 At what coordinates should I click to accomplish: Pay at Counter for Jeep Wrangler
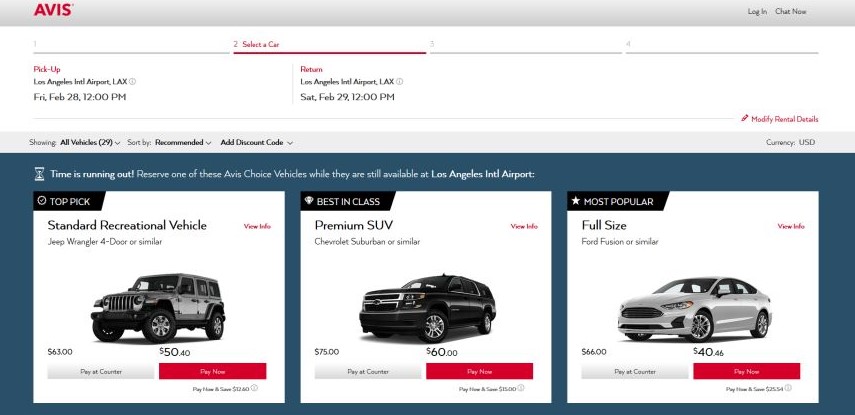point(101,371)
